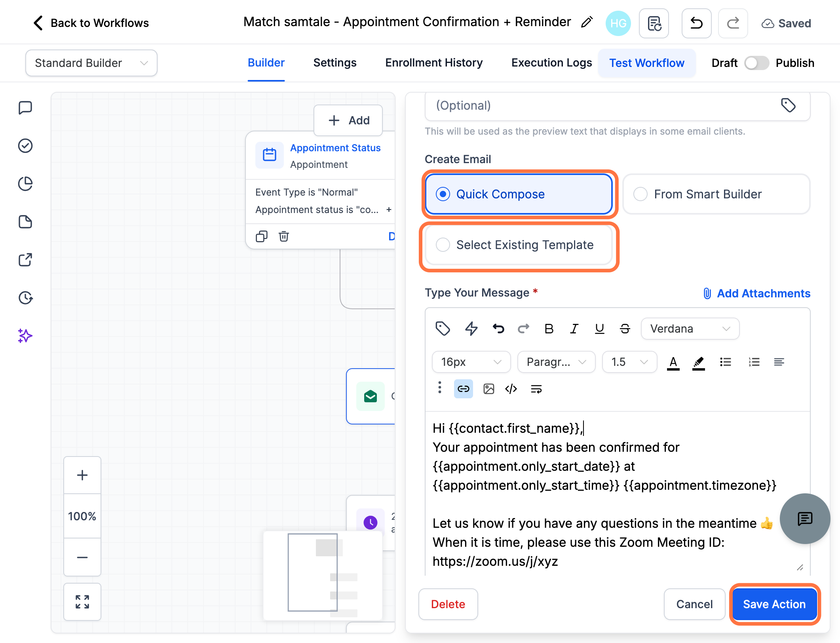Switch to the Enrollment History tab
The width and height of the screenshot is (840, 643).
(x=434, y=63)
